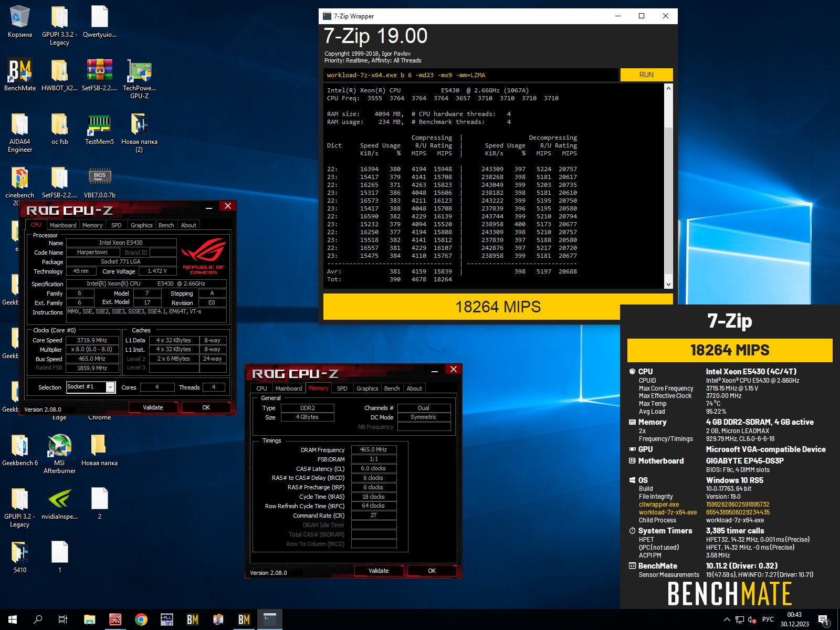Click OK in upper CPU-Z window
Screen dimensions: 840x630
[206, 407]
